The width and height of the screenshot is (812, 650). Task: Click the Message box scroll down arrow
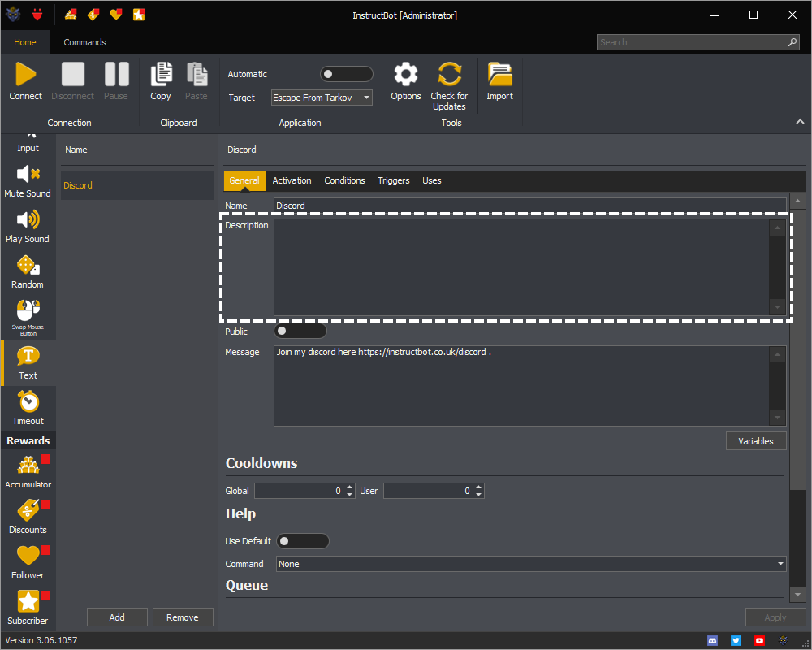click(777, 418)
